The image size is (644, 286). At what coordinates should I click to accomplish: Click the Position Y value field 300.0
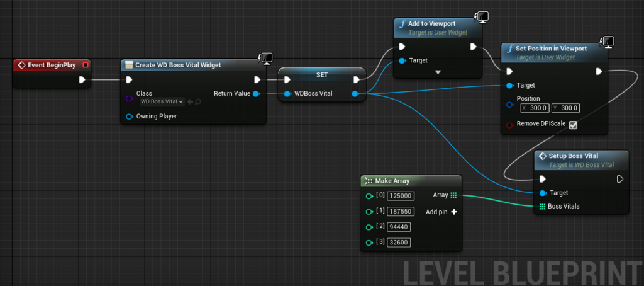pos(565,108)
